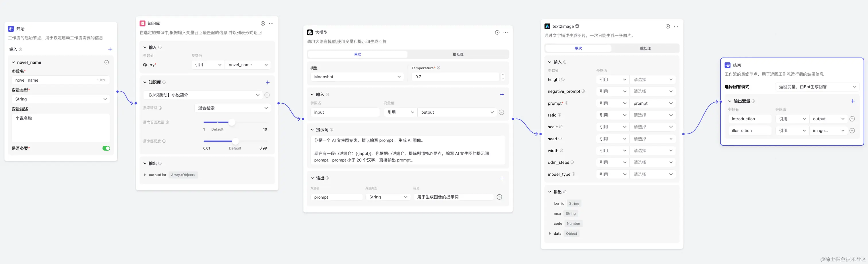Click the Knowledge base node icon

[x=143, y=23]
